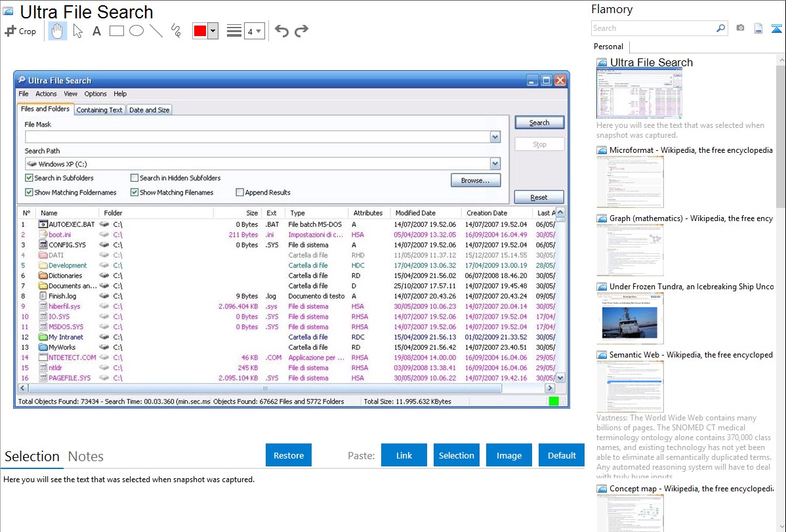786x532 pixels.
Task: Activate the hand pan tool
Action: [58, 31]
